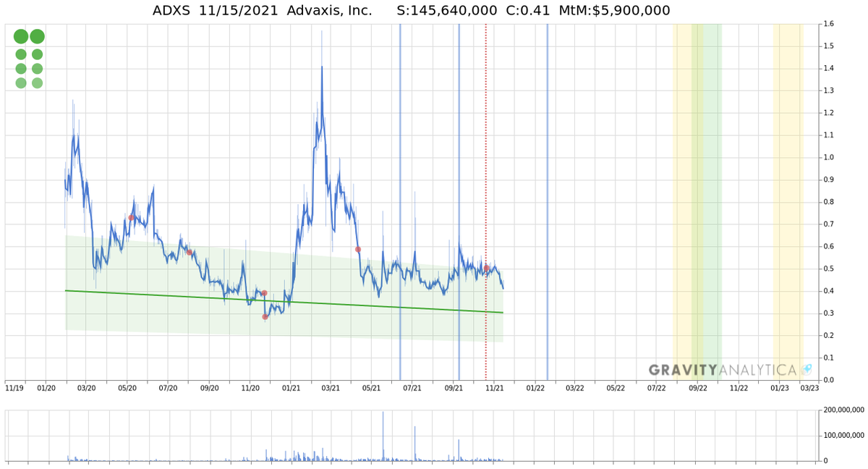Select the red marker near 04/21 at 0.59
This screenshot has width=868, height=469.
(x=358, y=249)
